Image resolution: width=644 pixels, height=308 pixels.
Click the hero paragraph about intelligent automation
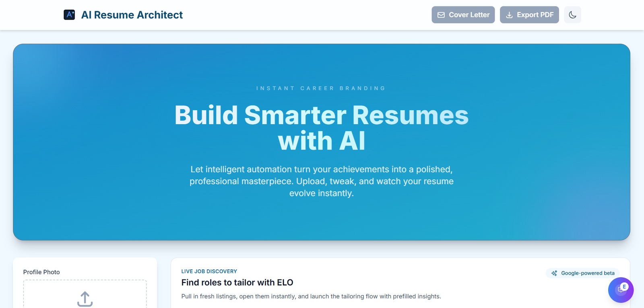pyautogui.click(x=322, y=181)
